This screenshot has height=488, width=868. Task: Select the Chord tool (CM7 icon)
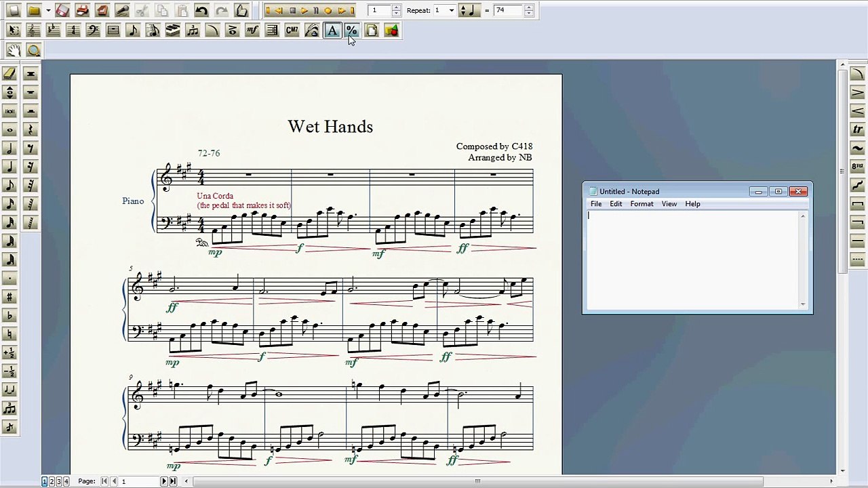click(x=292, y=30)
